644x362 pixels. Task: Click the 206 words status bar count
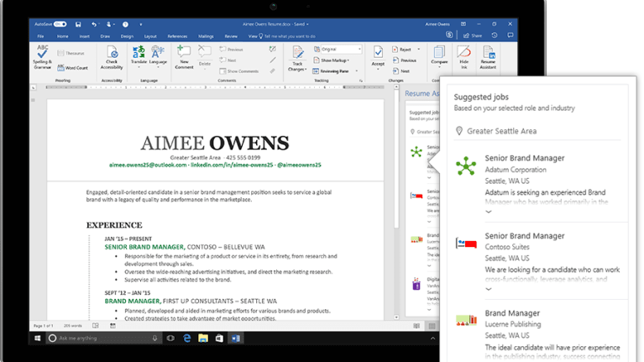pyautogui.click(x=73, y=326)
